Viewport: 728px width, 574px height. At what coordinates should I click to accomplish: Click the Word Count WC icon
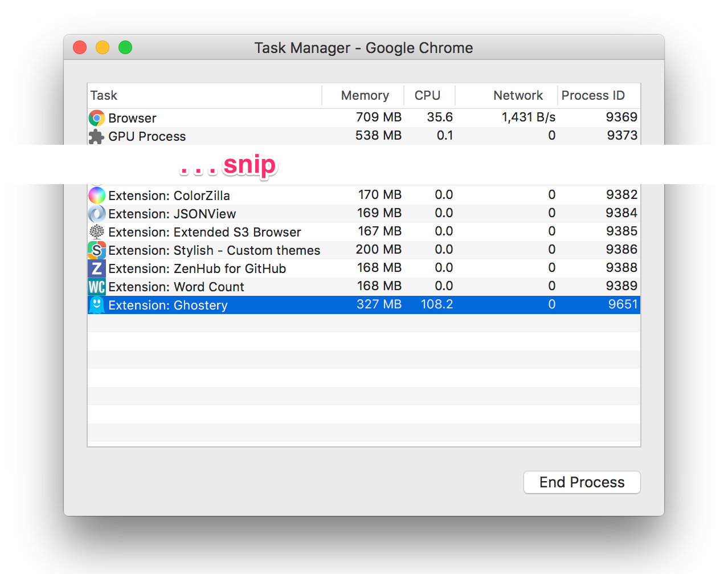[x=97, y=287]
